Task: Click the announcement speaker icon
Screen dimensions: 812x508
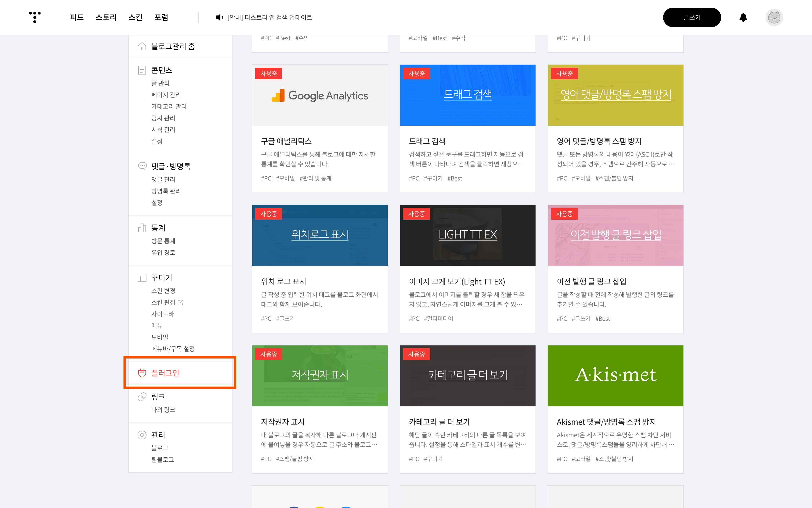Action: (219, 17)
